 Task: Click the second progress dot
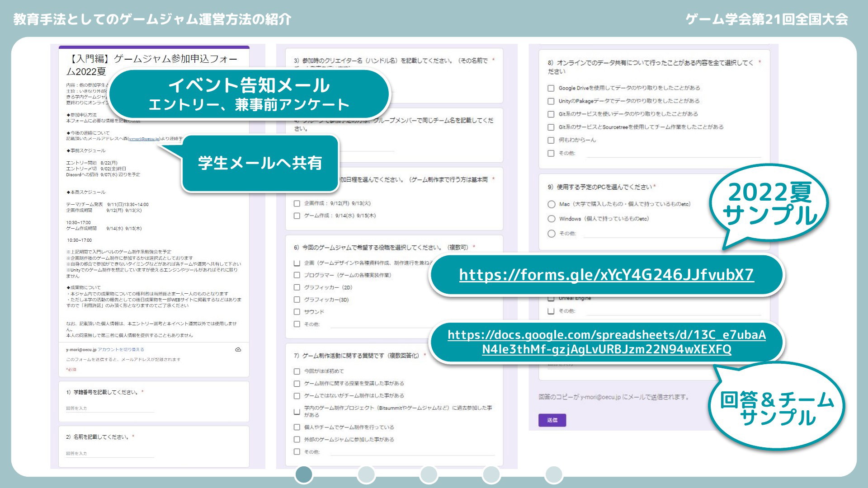366,474
